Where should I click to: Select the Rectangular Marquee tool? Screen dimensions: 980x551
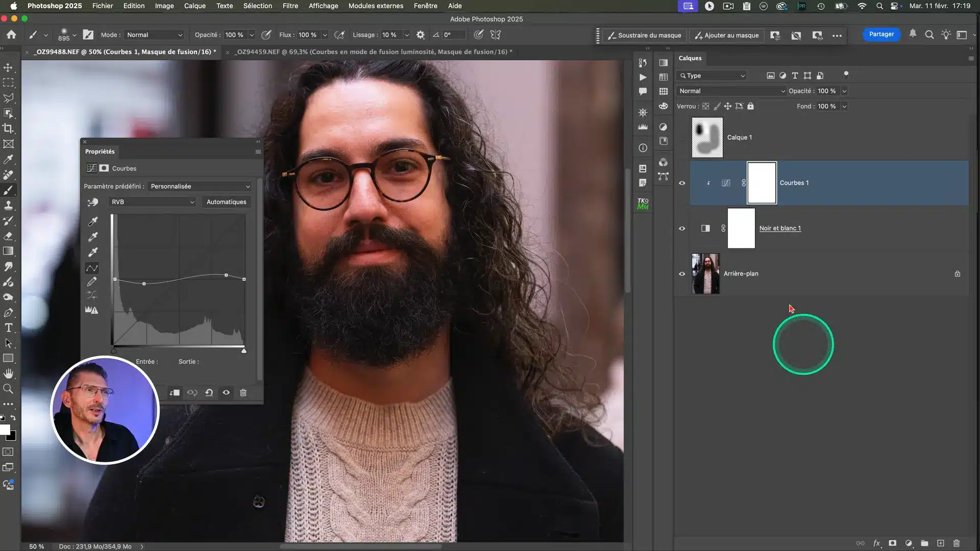pos(8,83)
